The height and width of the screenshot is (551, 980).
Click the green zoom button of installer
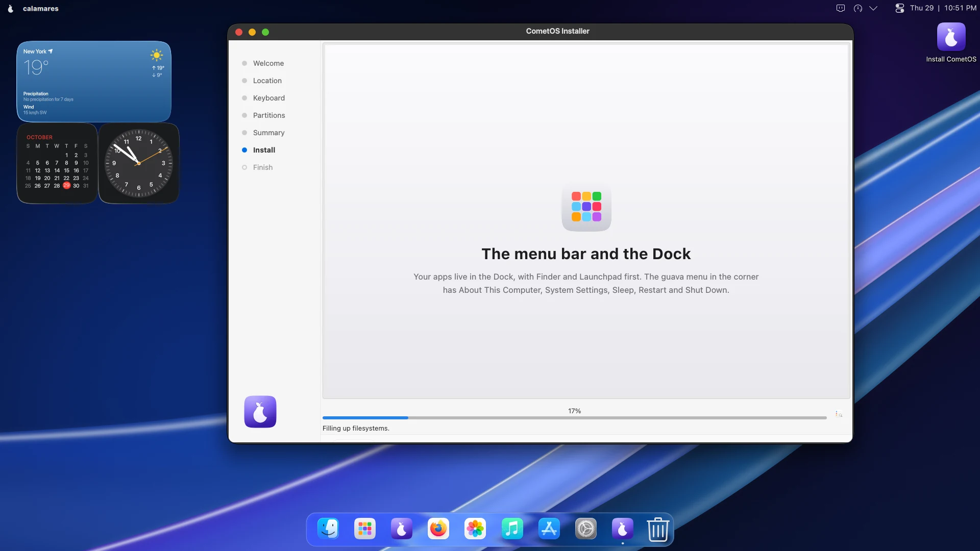pos(265,32)
